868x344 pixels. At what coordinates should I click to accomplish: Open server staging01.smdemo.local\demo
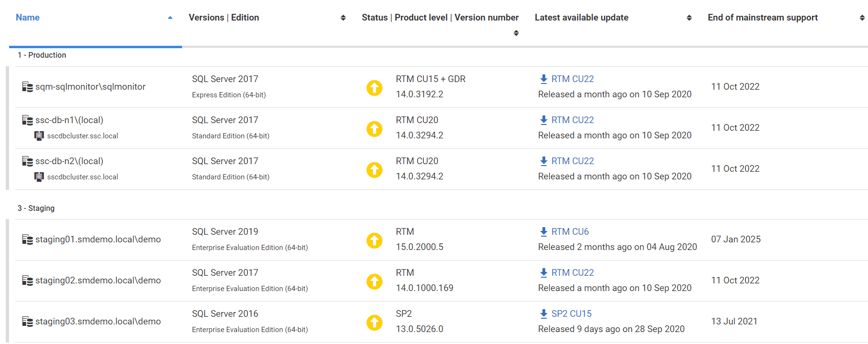coord(98,240)
